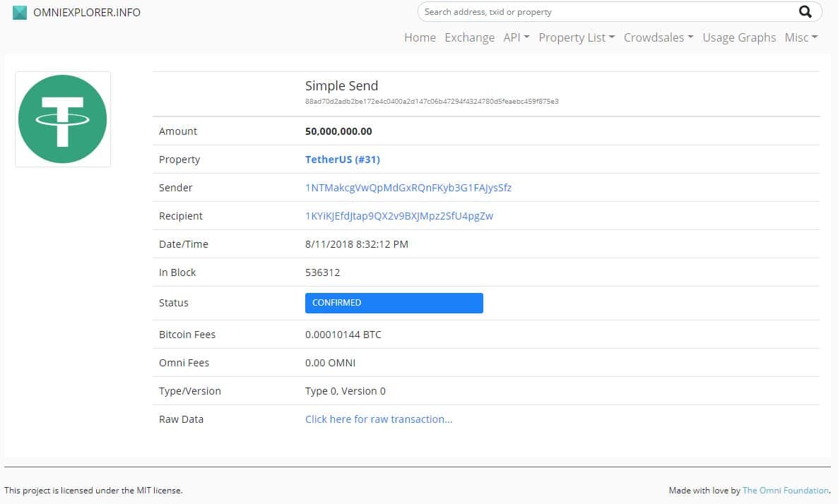Open the TetherUS (#31) property link
The width and height of the screenshot is (838, 504).
coord(342,160)
